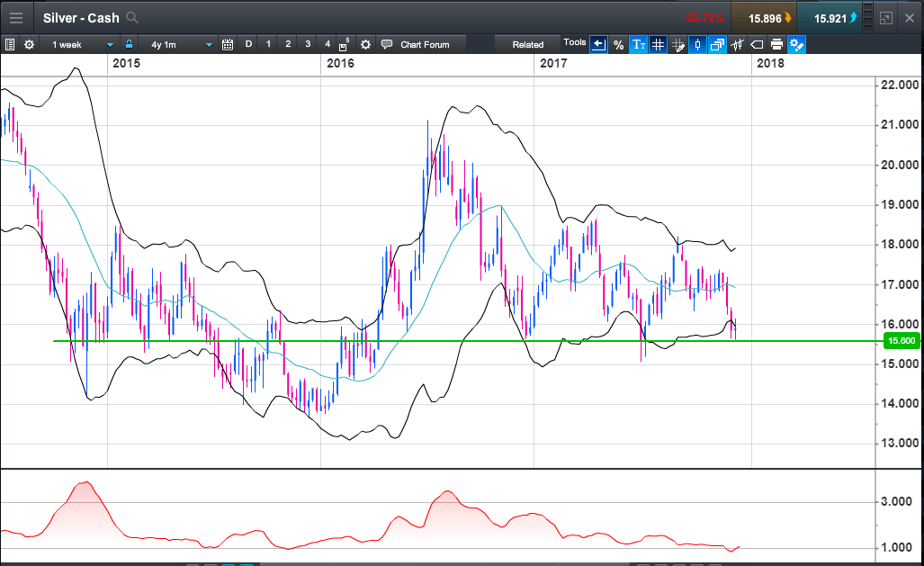This screenshot has width=924, height=566.
Task: Save the chart layout with the disk icon
Action: tap(345, 45)
